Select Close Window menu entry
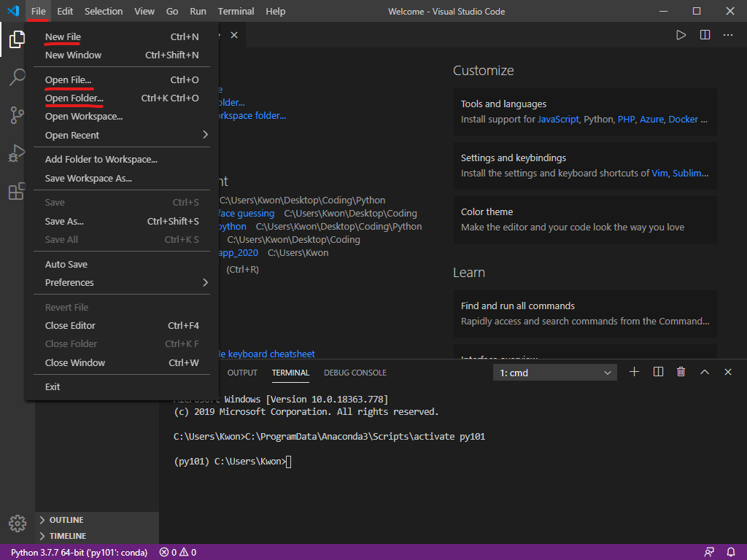Viewport: 747px width, 560px height. (122, 363)
